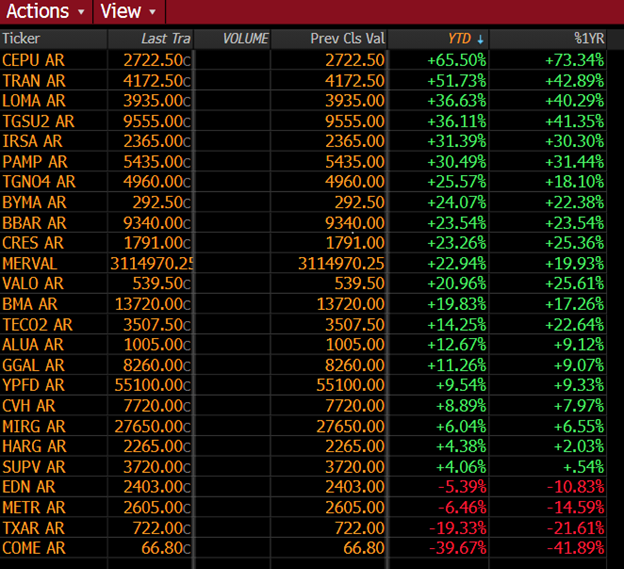Screen dimensions: 624x569
Task: Select the CRES AR ticker
Action: point(33,243)
